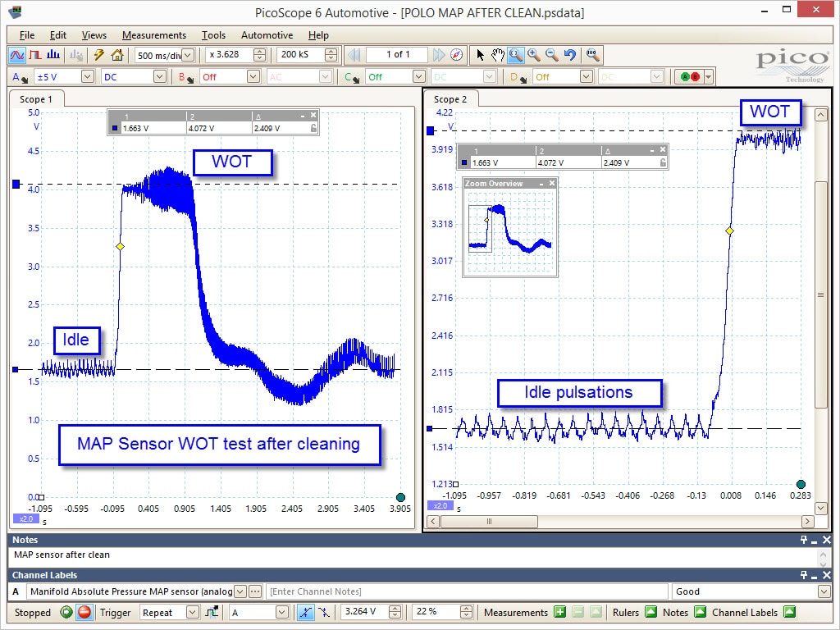Select the Hand pan tool

click(498, 55)
